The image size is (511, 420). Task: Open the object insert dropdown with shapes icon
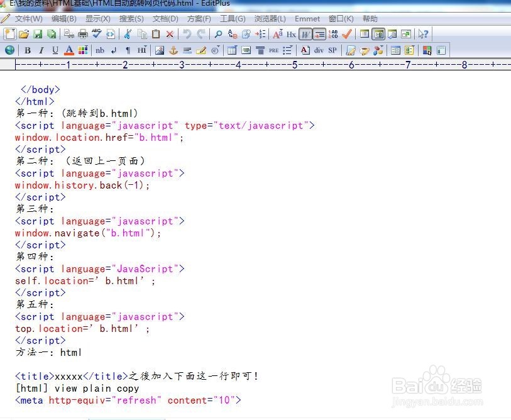pyautogui.click(x=378, y=50)
